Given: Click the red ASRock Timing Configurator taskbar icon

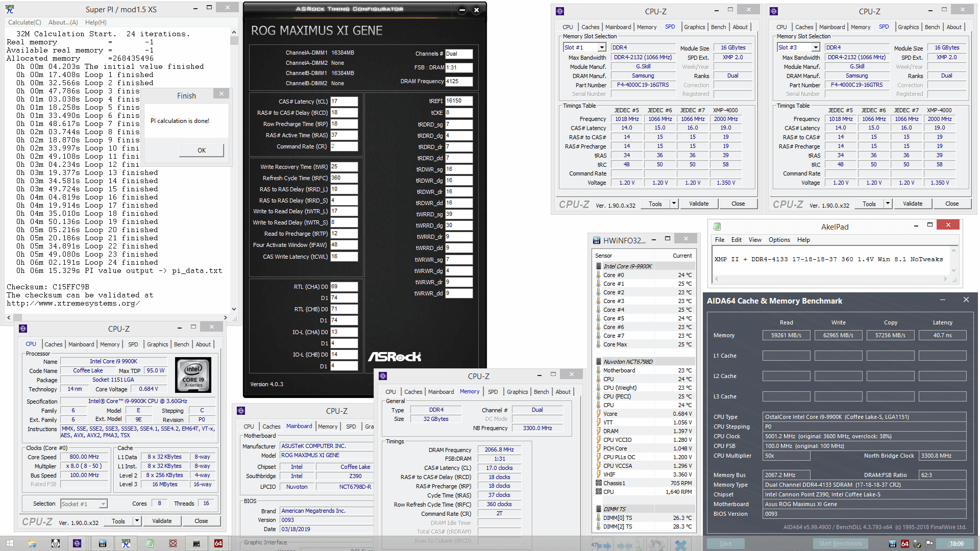Looking at the screenshot, I should 173,543.
